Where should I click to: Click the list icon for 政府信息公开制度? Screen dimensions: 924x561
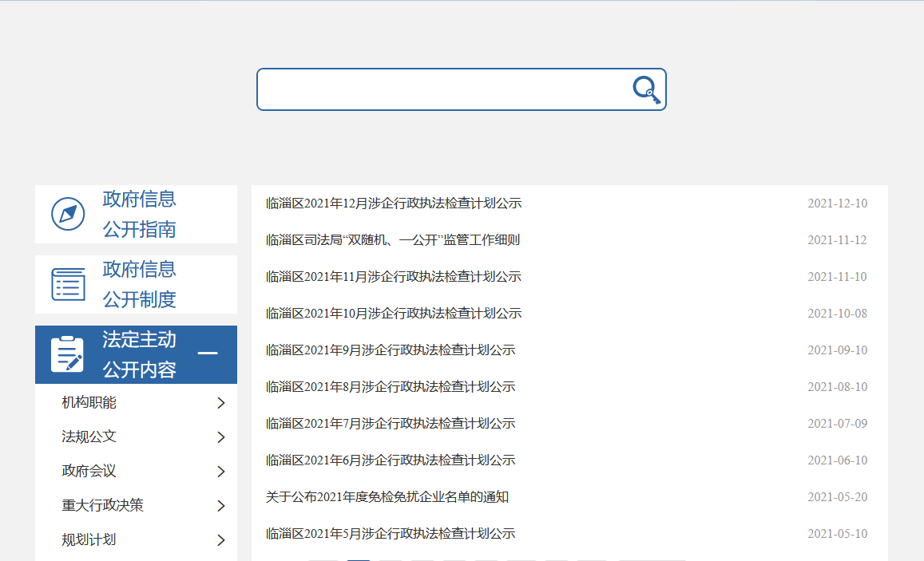coord(68,284)
